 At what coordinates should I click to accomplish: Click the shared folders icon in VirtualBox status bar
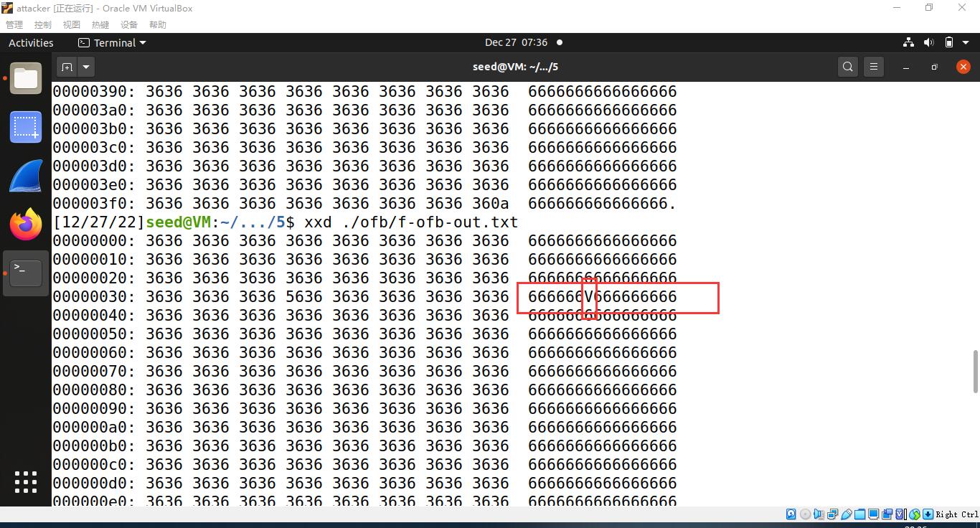pyautogui.click(x=858, y=514)
